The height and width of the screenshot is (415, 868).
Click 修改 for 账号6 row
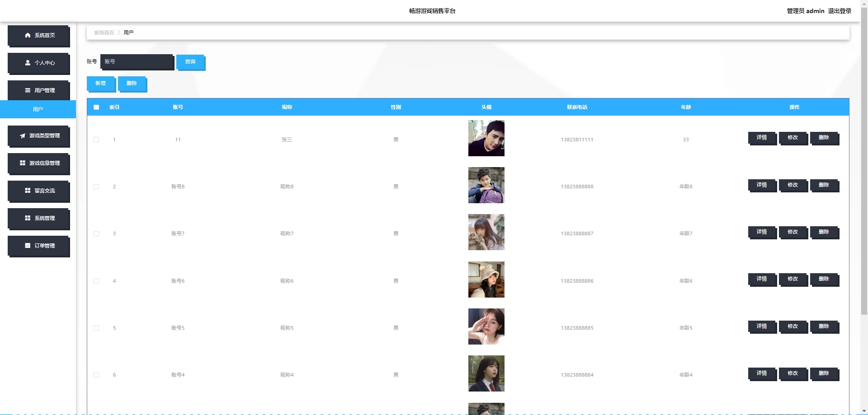[x=793, y=280]
